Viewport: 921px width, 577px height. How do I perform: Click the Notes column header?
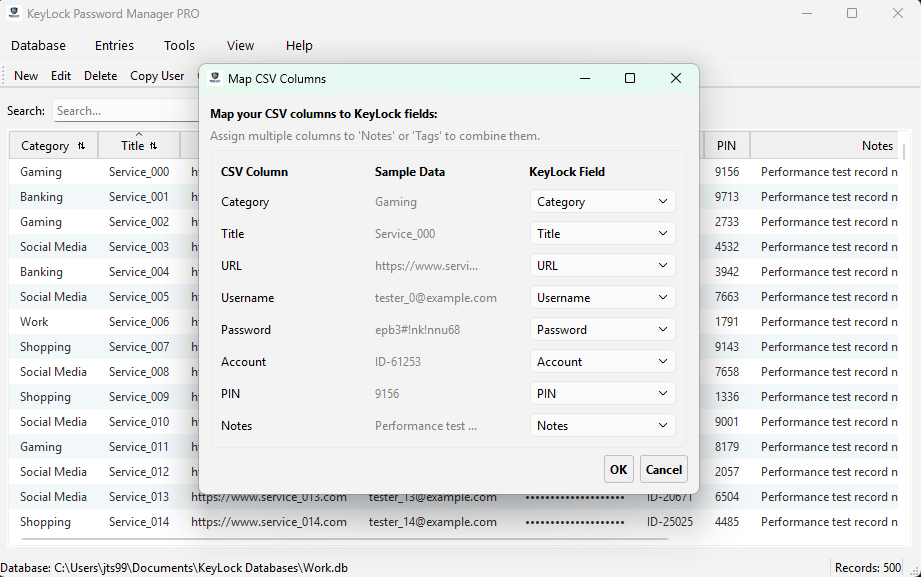824,146
